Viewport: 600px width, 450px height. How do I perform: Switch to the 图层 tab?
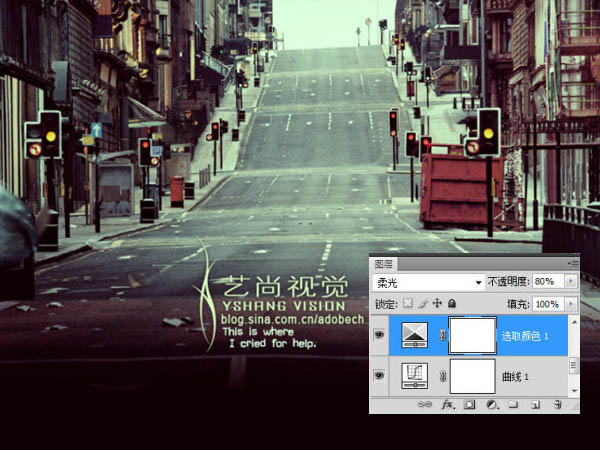point(384,264)
